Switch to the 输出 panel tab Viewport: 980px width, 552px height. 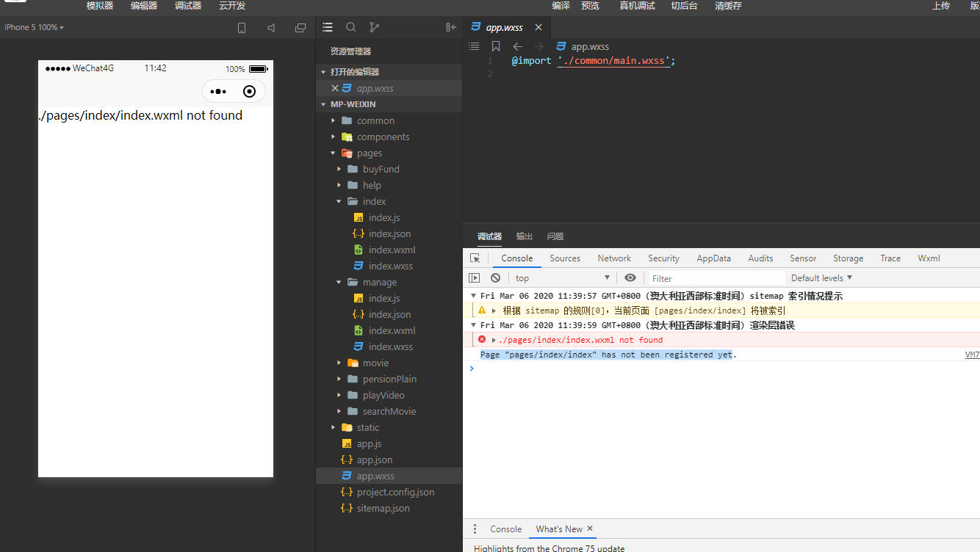[525, 236]
